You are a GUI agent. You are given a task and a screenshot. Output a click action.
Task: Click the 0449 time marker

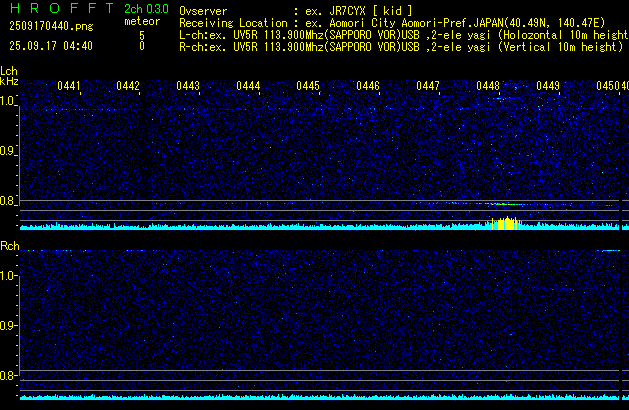(x=548, y=86)
